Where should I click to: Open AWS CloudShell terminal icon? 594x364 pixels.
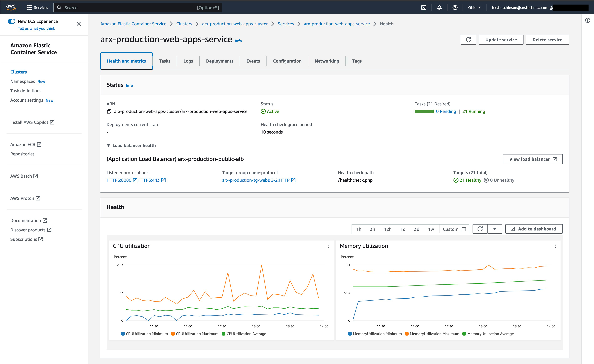coord(424,8)
